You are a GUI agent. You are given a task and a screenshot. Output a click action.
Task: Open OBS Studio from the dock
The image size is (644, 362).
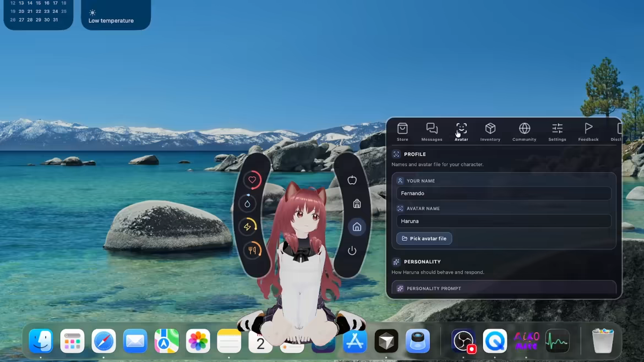[x=463, y=341]
